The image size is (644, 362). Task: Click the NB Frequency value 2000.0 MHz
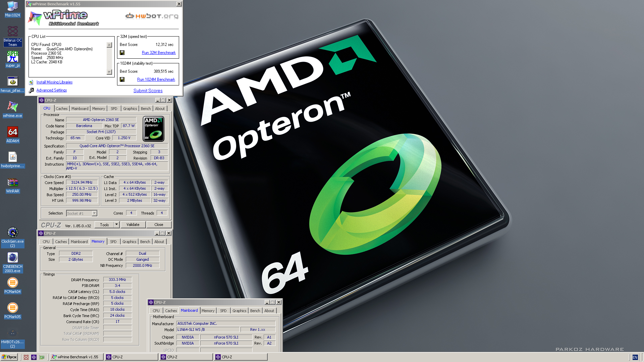pyautogui.click(x=143, y=265)
